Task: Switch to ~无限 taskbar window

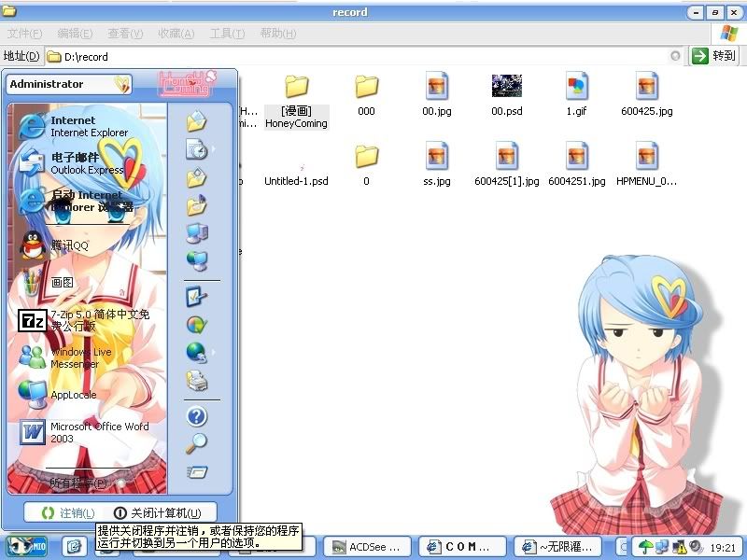Action: pyautogui.click(x=557, y=547)
